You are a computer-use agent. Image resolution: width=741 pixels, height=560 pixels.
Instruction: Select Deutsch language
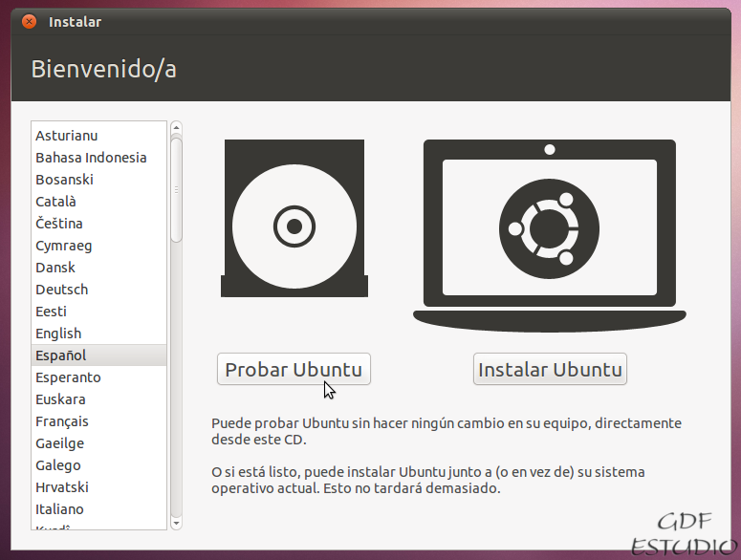point(98,290)
